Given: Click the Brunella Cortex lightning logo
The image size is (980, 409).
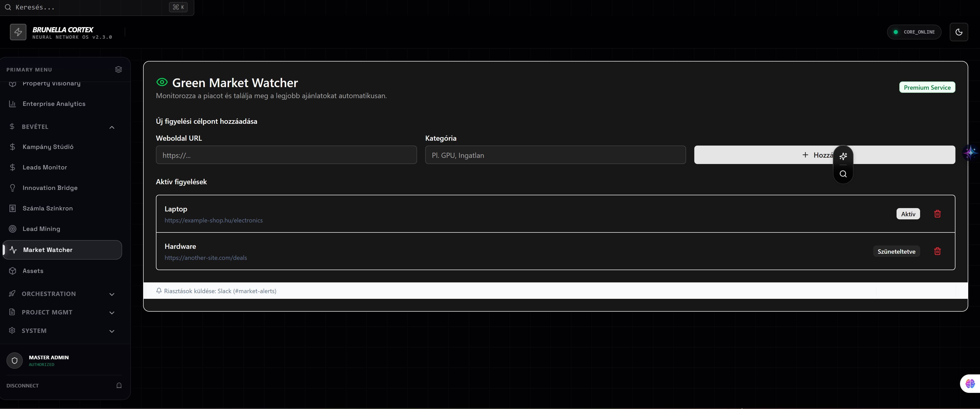Looking at the screenshot, I should tap(18, 32).
